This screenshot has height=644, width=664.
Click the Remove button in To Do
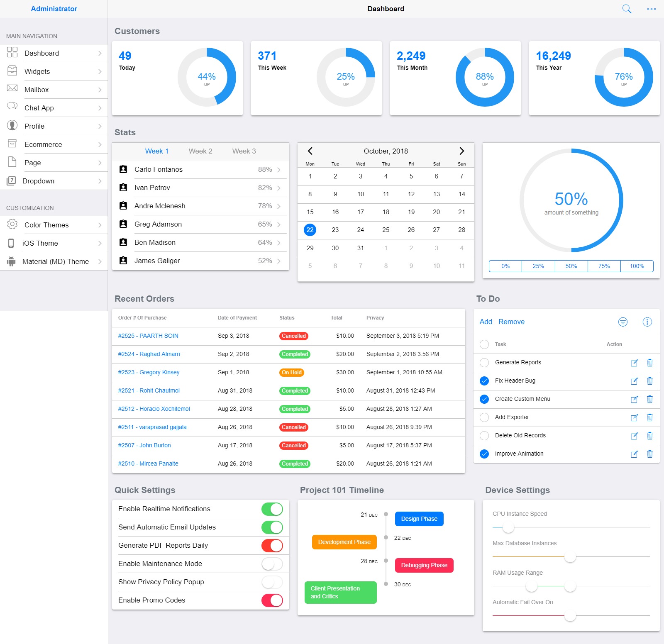coord(511,322)
